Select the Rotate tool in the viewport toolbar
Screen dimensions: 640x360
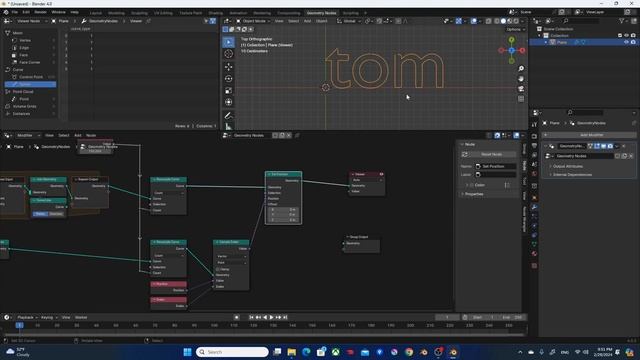[229, 78]
